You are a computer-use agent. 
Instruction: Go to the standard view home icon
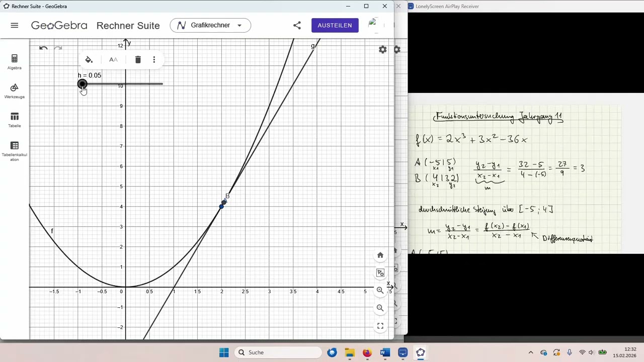(380, 255)
